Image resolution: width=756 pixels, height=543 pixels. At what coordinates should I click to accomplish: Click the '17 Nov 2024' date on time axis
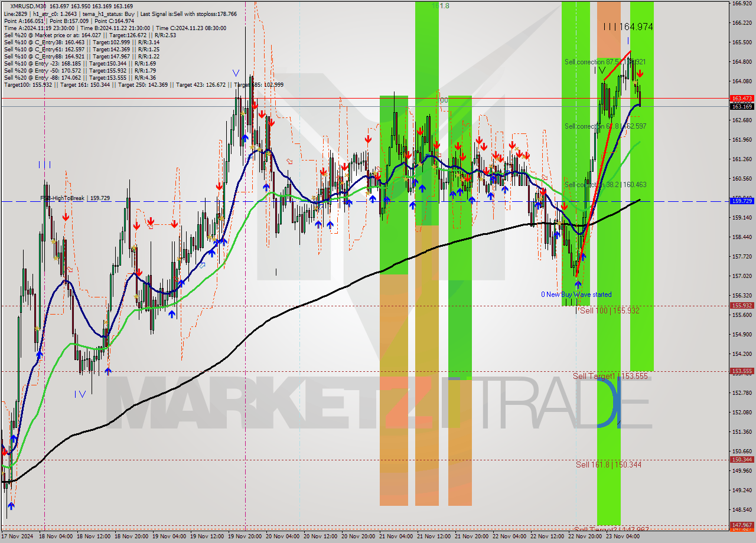[x=17, y=537]
